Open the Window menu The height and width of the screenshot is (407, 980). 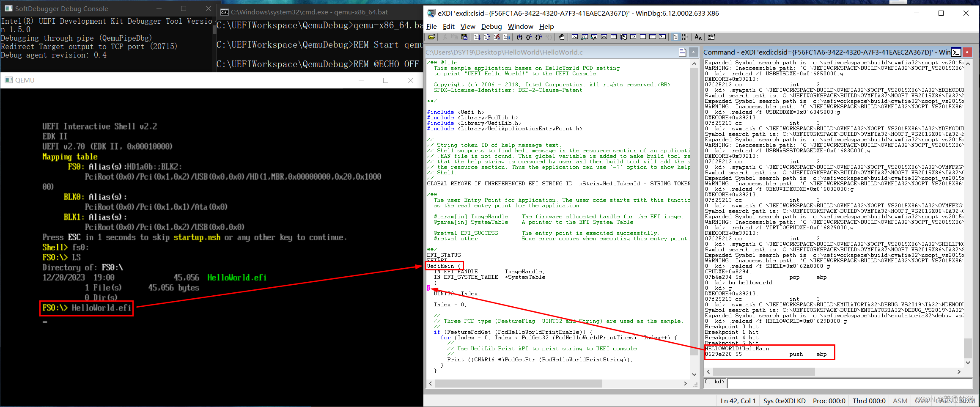tap(520, 26)
